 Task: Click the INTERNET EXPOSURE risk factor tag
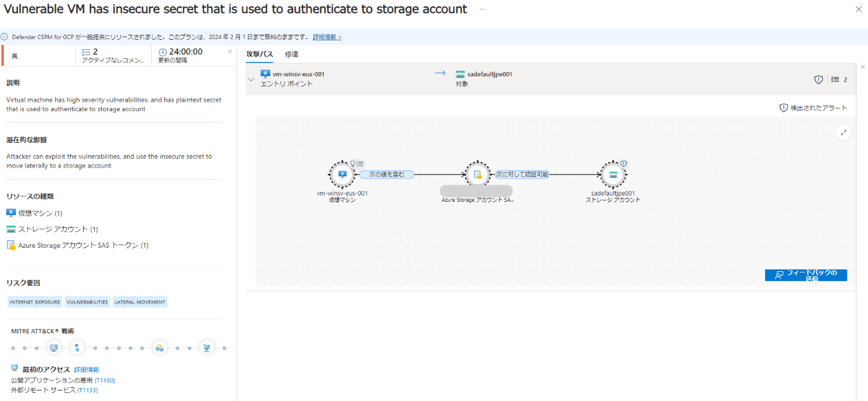pos(35,302)
